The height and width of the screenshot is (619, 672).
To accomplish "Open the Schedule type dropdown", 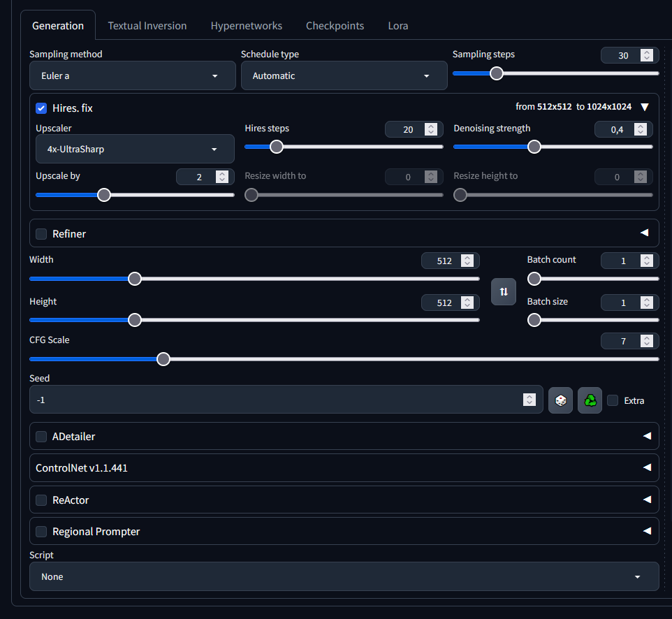I will 344,75.
